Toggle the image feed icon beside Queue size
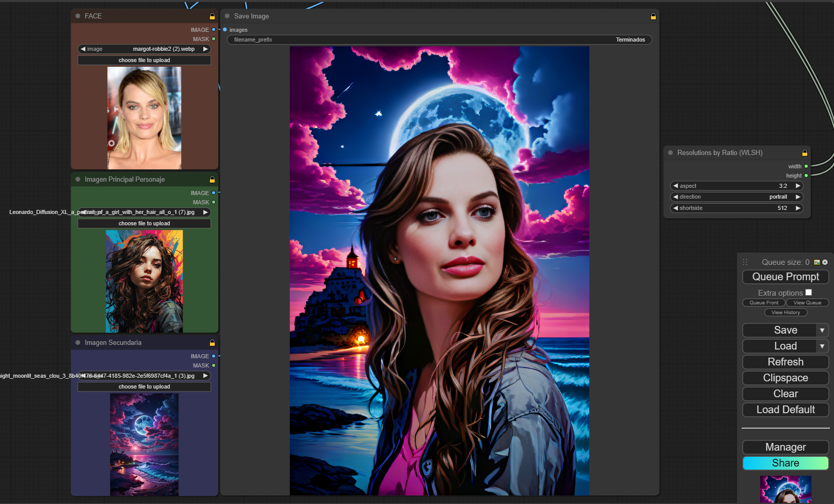 click(x=817, y=262)
